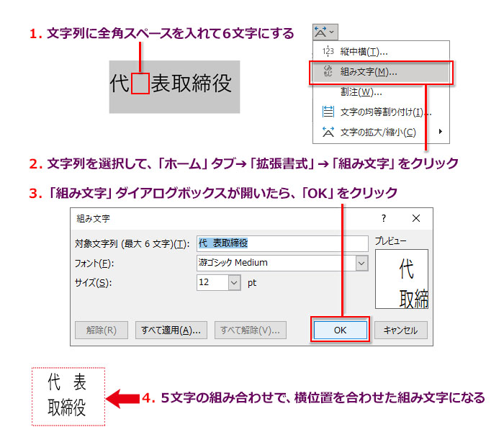Close the 組み文字 dialog with X
The image size is (504, 432).
pyautogui.click(x=416, y=219)
